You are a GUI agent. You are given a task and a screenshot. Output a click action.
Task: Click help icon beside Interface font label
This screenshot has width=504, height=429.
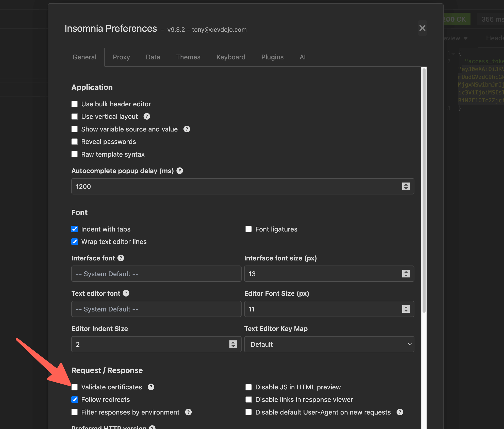click(121, 258)
